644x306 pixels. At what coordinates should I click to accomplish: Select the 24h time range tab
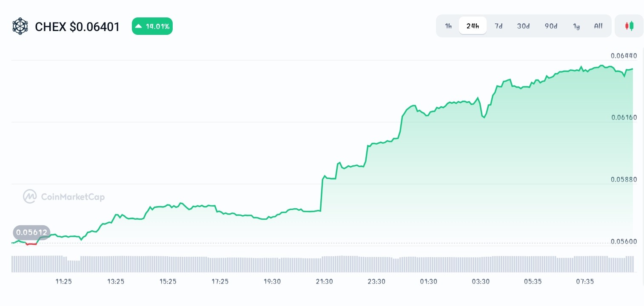point(473,26)
